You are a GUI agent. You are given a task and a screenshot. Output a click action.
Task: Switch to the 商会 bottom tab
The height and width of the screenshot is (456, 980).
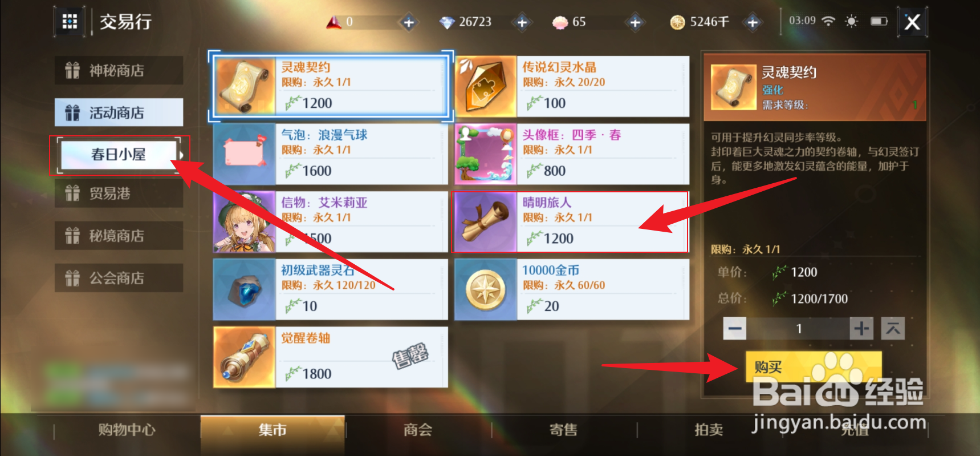click(418, 430)
